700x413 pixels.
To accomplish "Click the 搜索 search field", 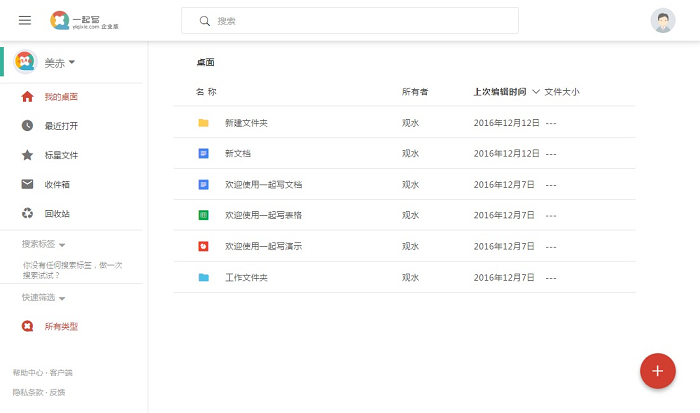I will tap(350, 20).
